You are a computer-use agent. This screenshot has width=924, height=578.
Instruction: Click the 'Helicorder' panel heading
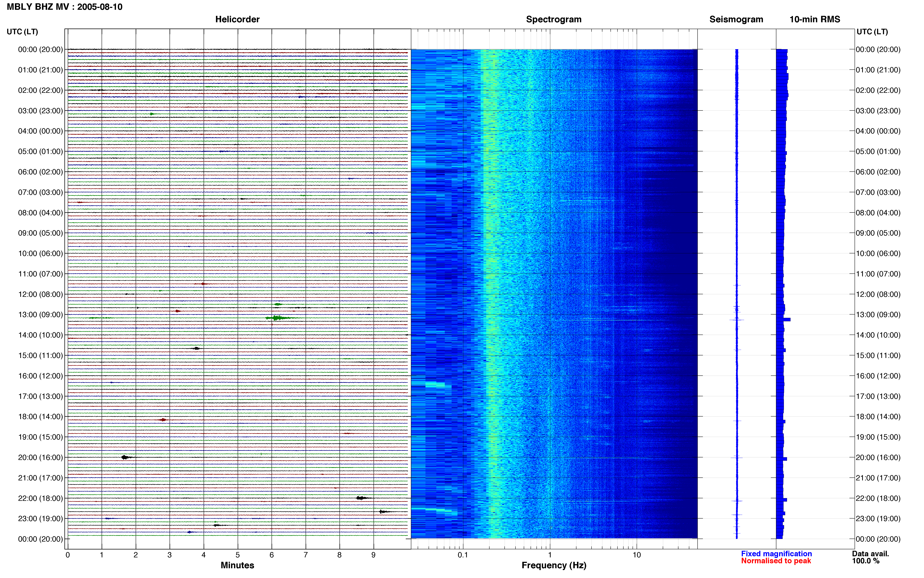click(237, 19)
